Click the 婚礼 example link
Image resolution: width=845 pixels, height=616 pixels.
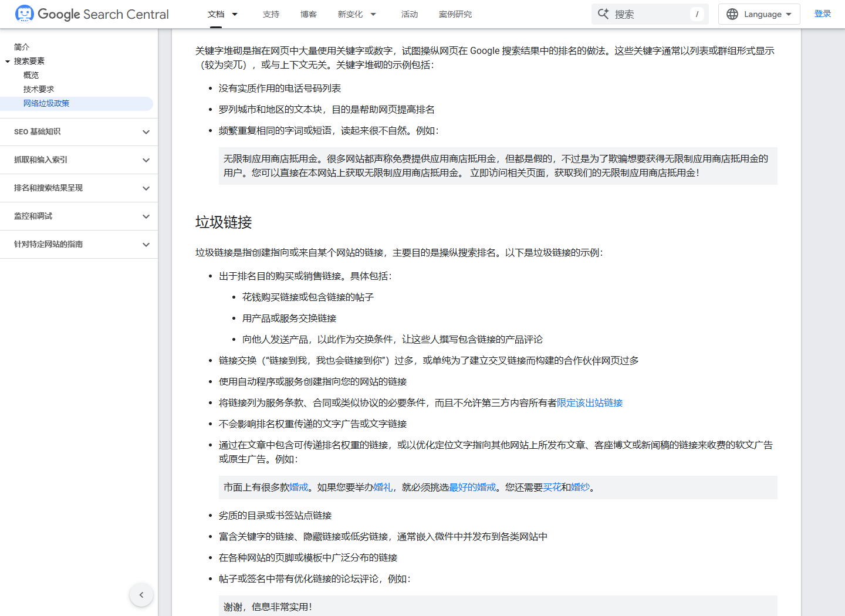tap(383, 487)
